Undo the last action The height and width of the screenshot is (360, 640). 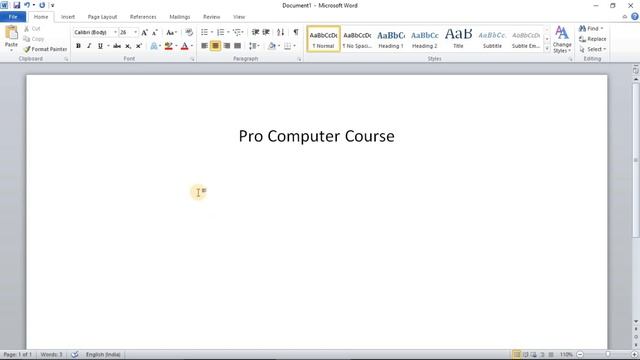click(27, 5)
